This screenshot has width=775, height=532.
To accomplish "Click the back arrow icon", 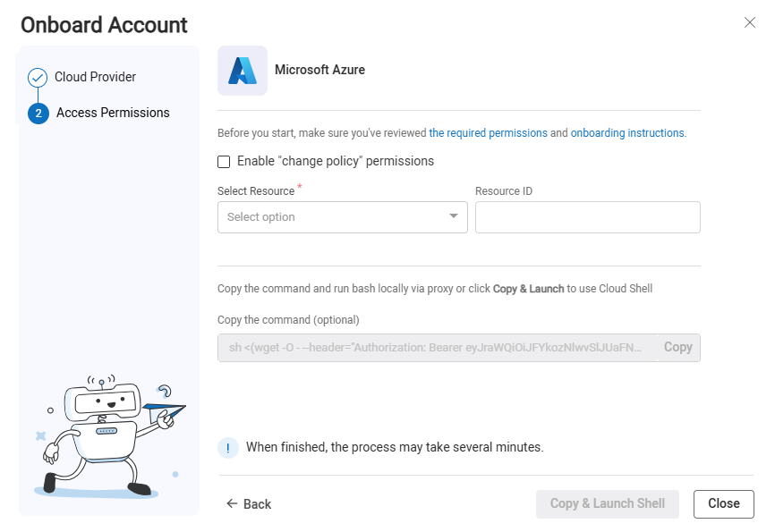I will coord(232,504).
